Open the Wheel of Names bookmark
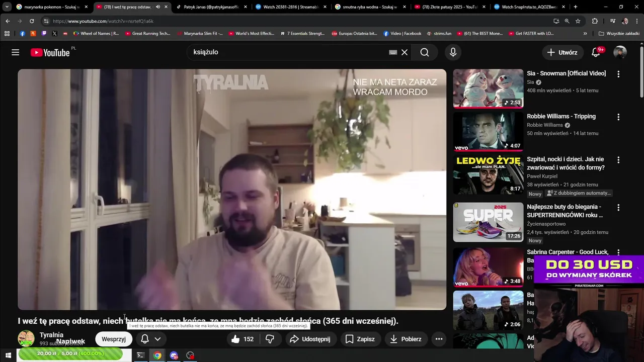The height and width of the screenshot is (362, 644). pyautogui.click(x=96, y=34)
